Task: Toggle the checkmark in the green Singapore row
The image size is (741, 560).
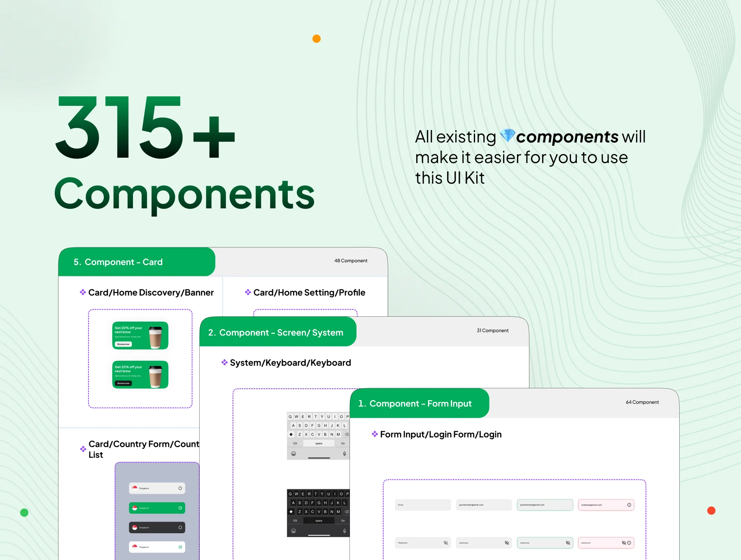Action: 180,508
